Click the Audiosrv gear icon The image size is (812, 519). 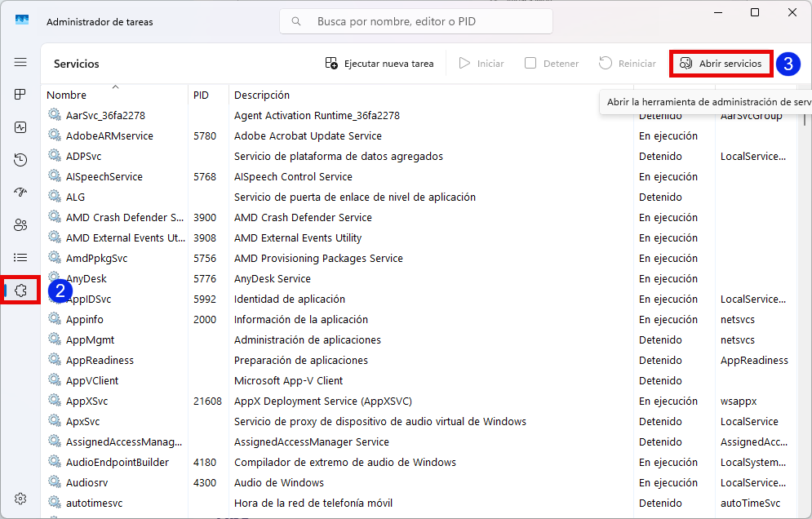pyautogui.click(x=55, y=481)
